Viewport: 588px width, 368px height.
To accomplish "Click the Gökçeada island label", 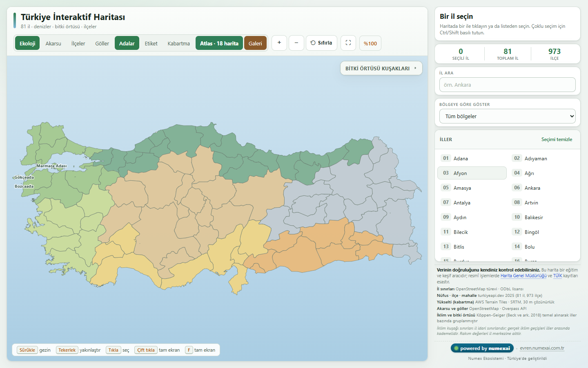I will click(24, 177).
